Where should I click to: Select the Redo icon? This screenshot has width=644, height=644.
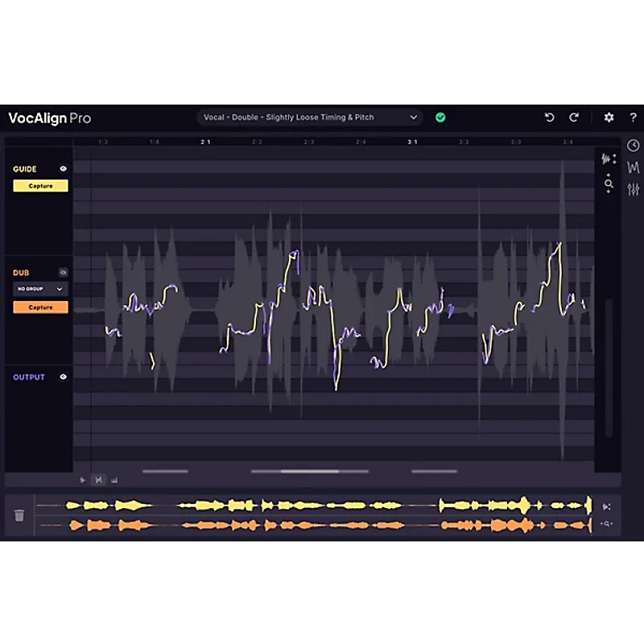(573, 118)
